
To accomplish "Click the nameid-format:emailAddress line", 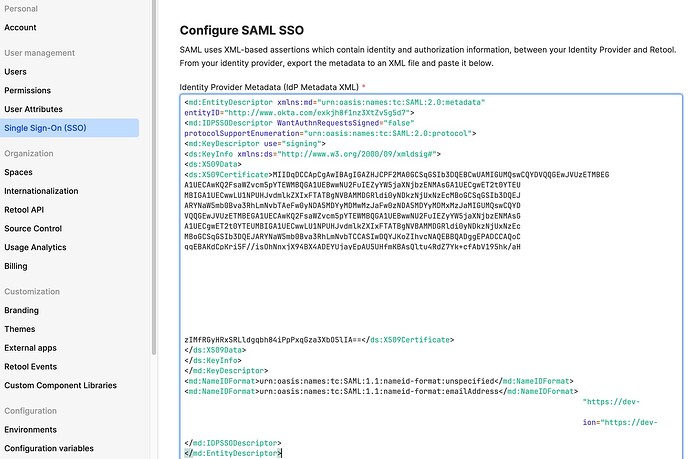I will coord(381,392).
